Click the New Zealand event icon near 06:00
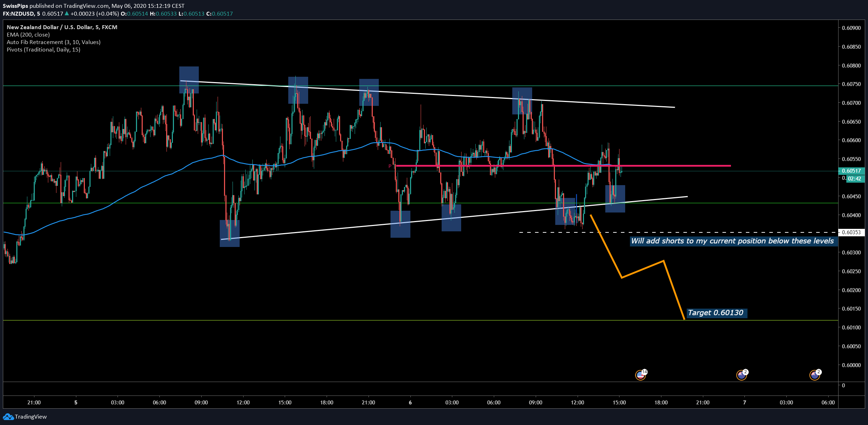Screen dimensions: 868x425 (815, 375)
